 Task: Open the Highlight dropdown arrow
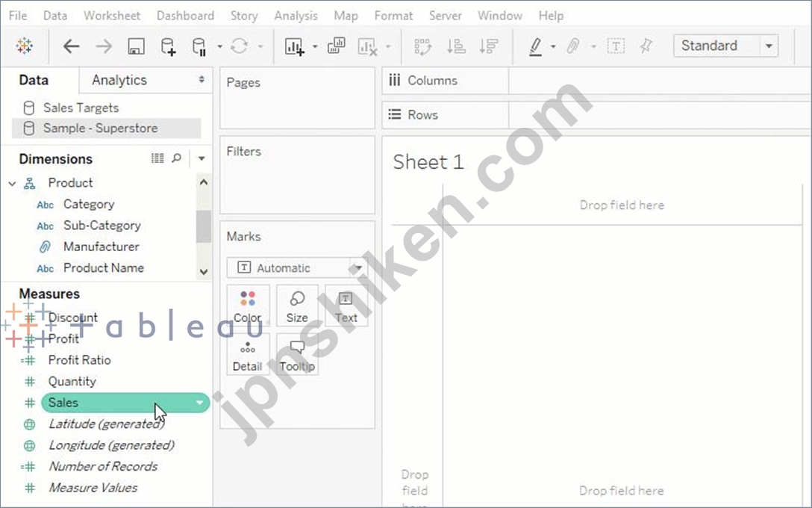(x=553, y=46)
